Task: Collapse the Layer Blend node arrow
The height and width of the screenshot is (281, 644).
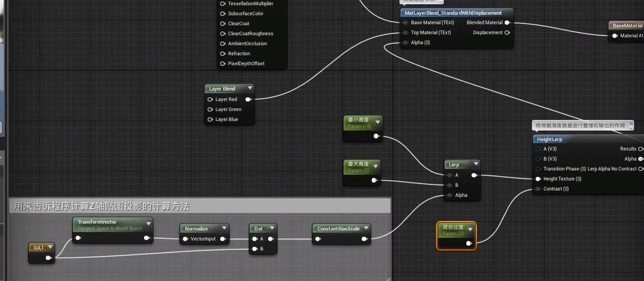Action: [x=250, y=88]
